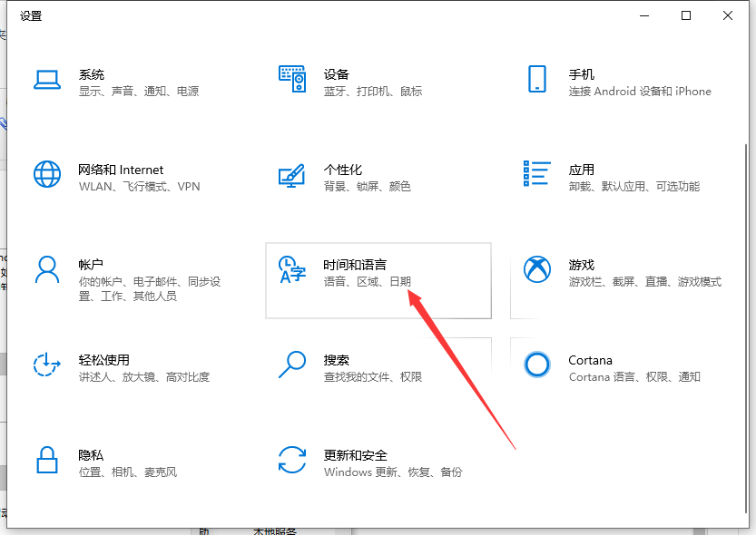Click the Phone icon
This screenshot has width=756, height=535.
[x=537, y=79]
